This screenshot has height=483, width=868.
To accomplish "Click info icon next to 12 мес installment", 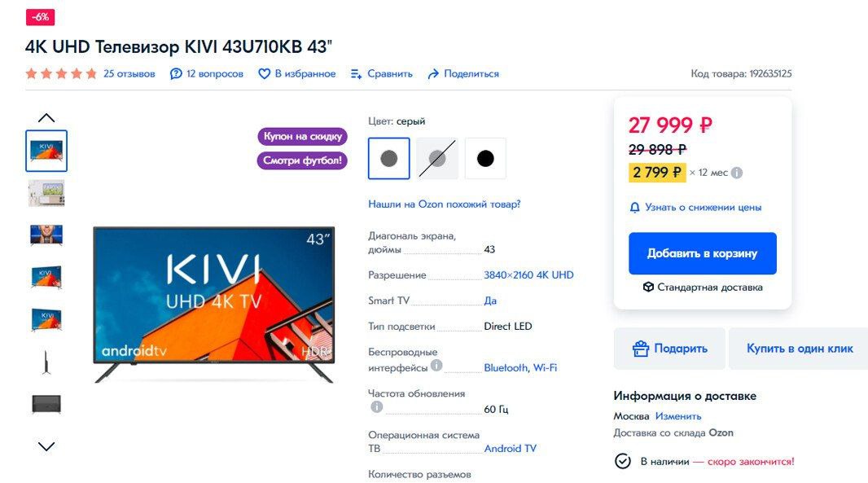I will [x=736, y=173].
